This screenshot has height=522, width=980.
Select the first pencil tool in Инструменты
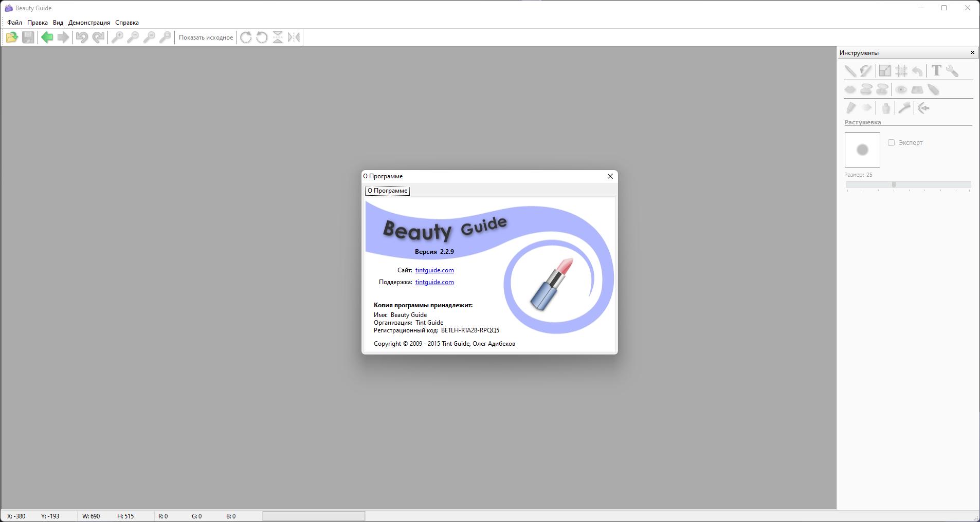[x=850, y=71]
